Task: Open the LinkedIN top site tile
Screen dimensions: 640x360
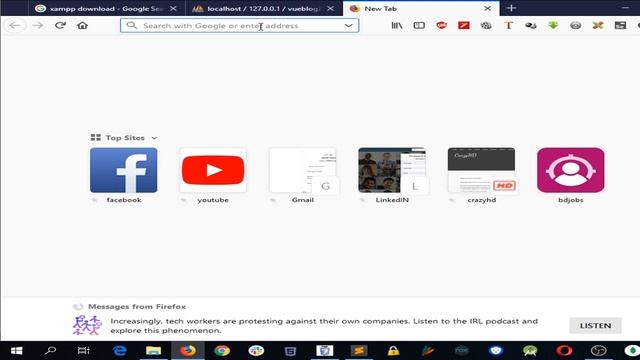Action: click(x=392, y=170)
